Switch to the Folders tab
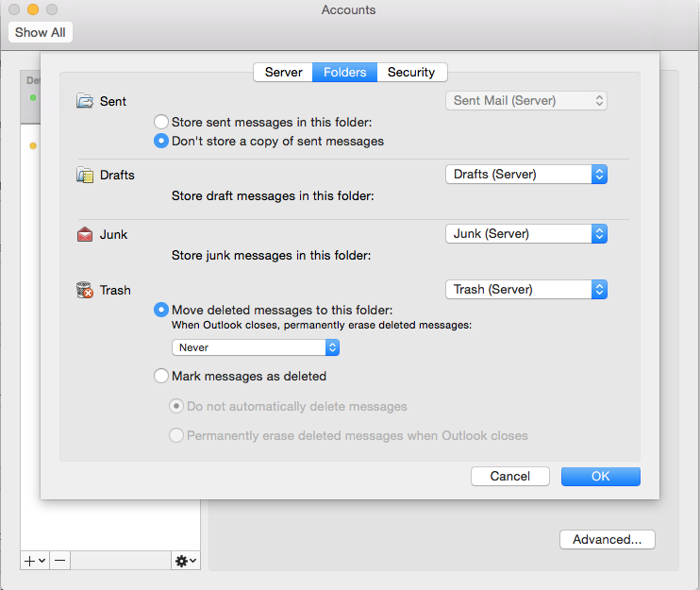700x590 pixels. coord(344,73)
